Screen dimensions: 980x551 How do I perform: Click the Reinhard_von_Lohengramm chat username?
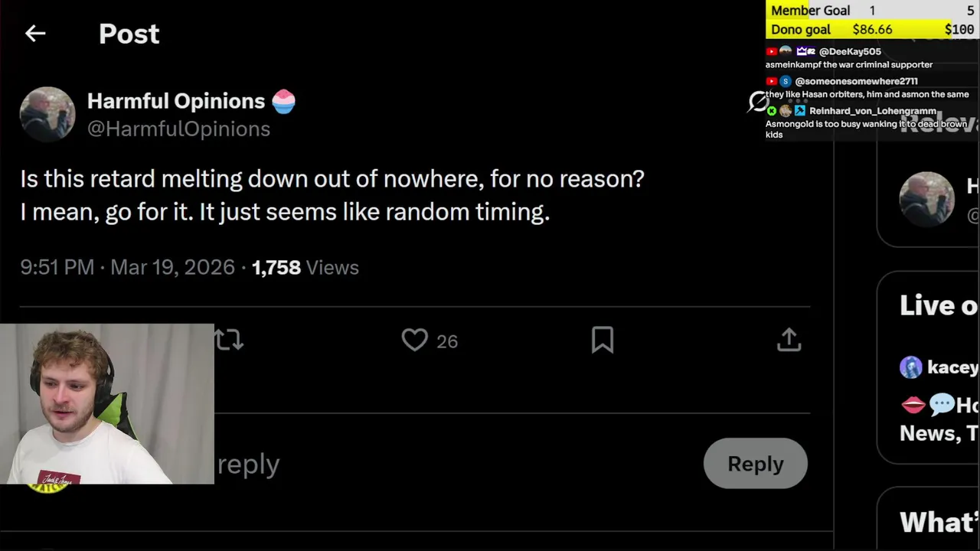[873, 111]
